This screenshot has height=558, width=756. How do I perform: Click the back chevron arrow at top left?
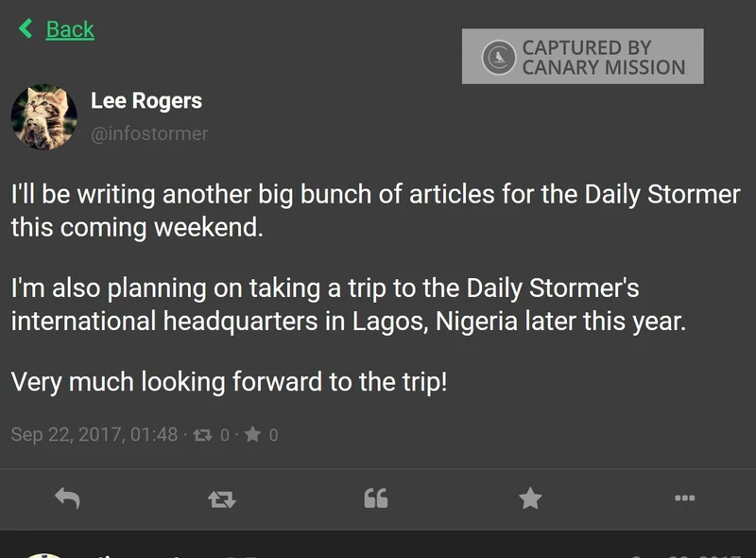coord(24,28)
